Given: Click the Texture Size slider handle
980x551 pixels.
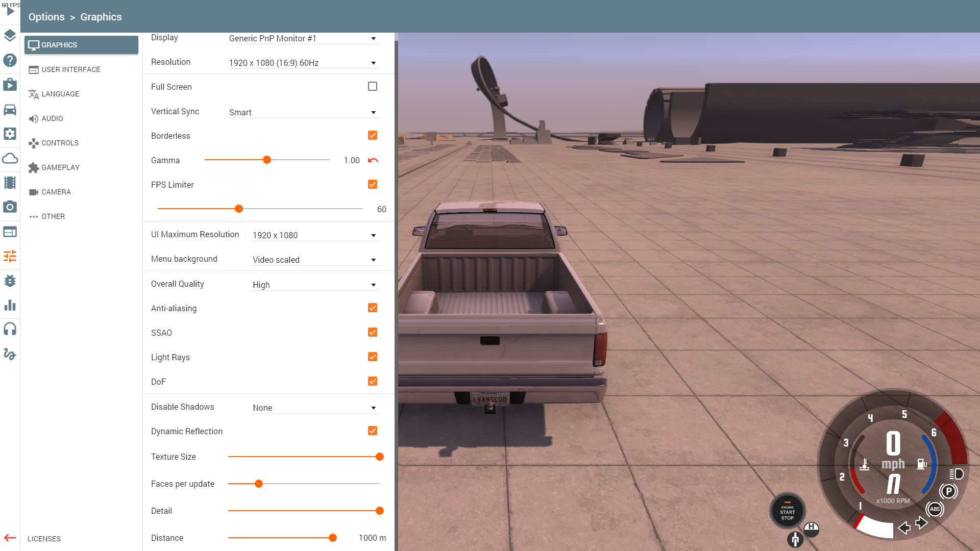Looking at the screenshot, I should tap(380, 457).
